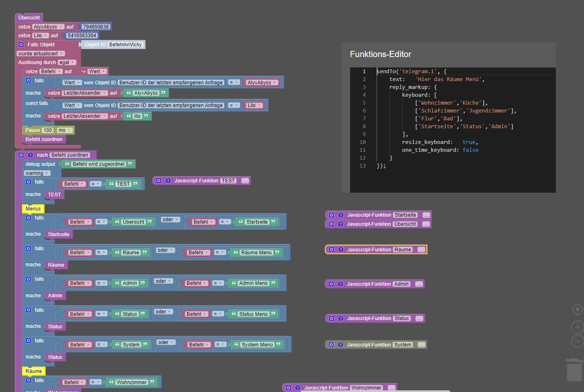Edit the Pause value 100
The height and width of the screenshot is (392, 584).
coord(48,130)
